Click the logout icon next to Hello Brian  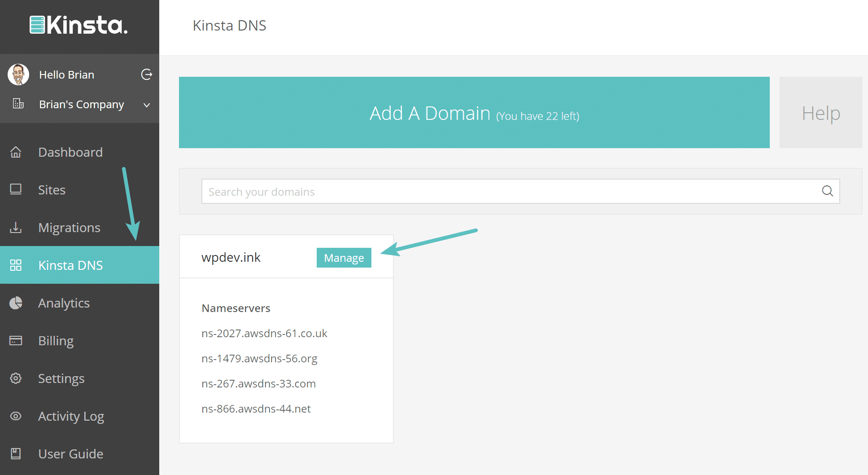[147, 75]
